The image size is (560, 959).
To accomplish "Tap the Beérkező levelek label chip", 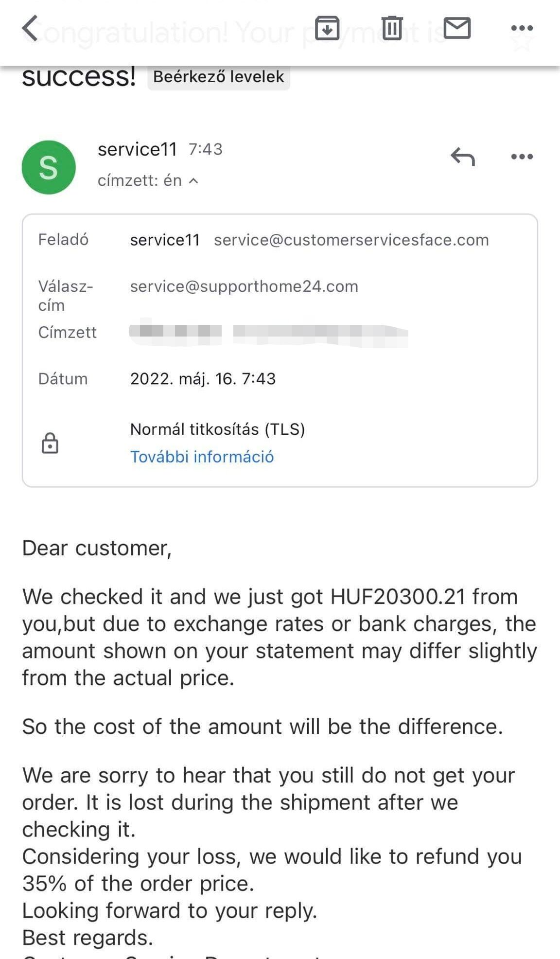I will 218,77.
